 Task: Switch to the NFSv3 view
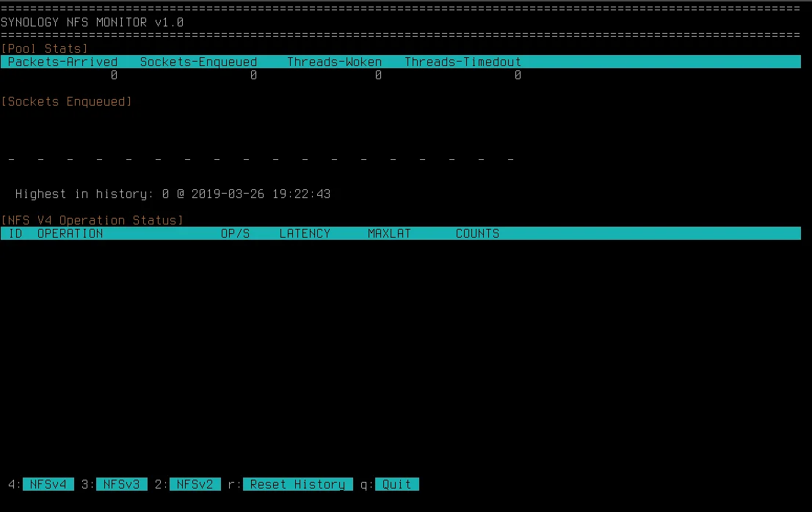(x=122, y=484)
